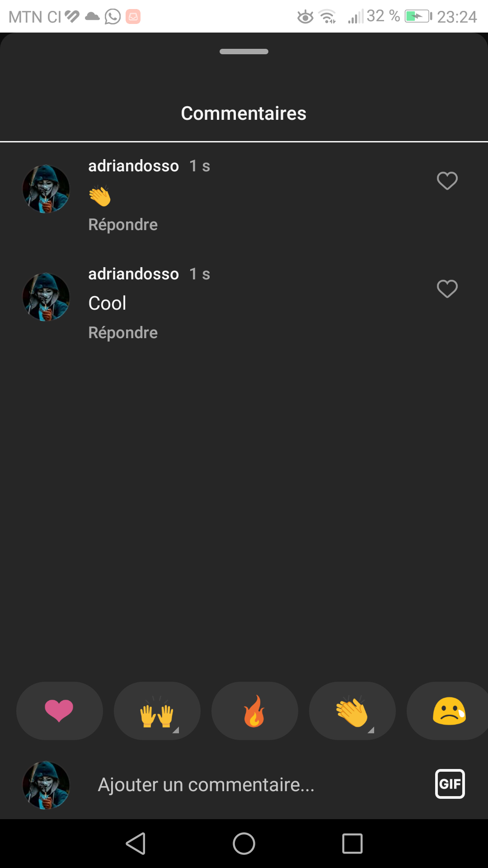The image size is (488, 868).
Task: Send the raised hands emoji reaction
Action: [157, 711]
